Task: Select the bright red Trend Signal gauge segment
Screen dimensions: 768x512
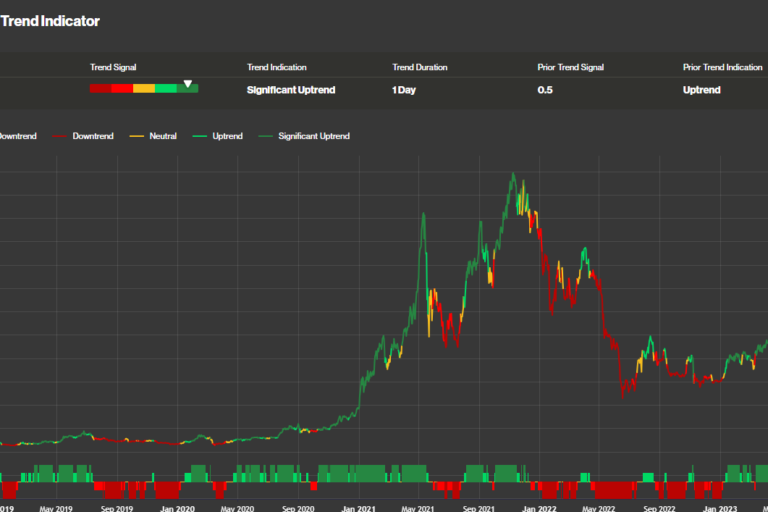Action: pos(122,89)
